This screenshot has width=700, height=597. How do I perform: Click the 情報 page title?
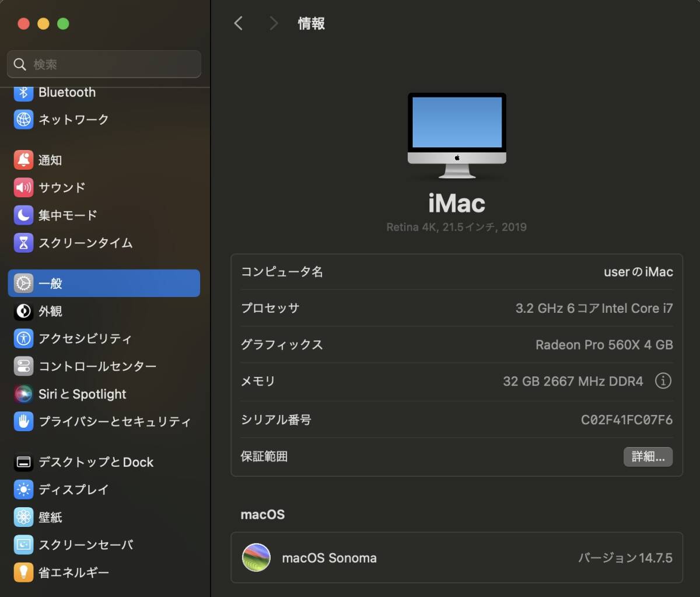[311, 23]
